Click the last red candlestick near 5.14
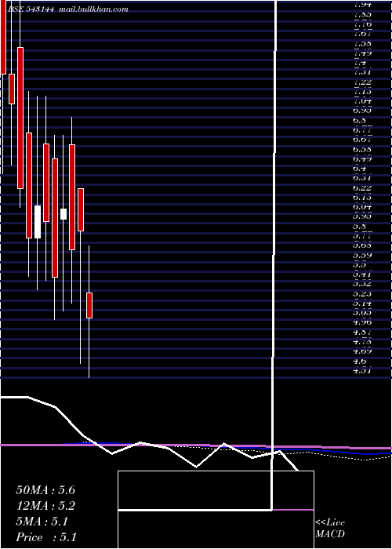392x549 pixels. [89, 306]
